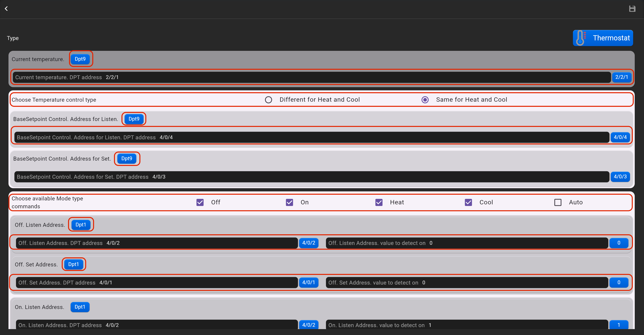Viewport: 644px width, 335px height.
Task: Click the back arrow icon
Action: [6, 9]
